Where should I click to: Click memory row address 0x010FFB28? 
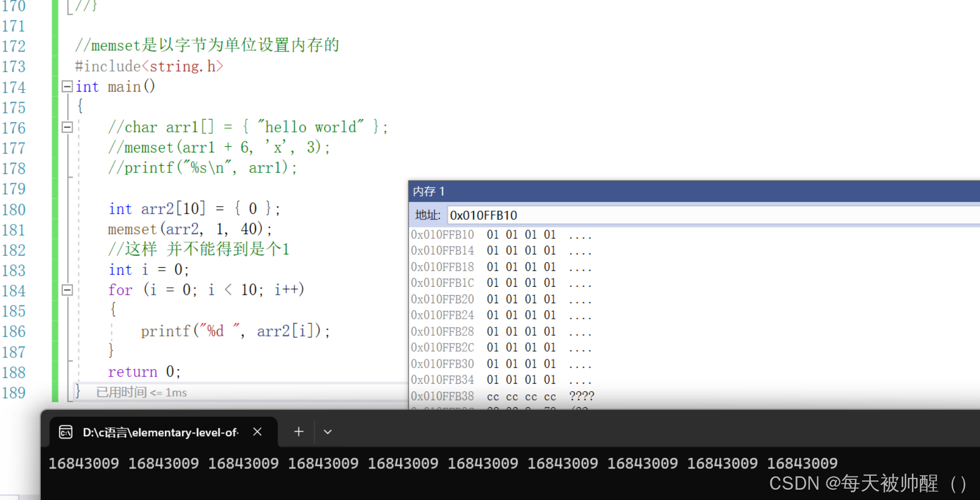click(442, 332)
